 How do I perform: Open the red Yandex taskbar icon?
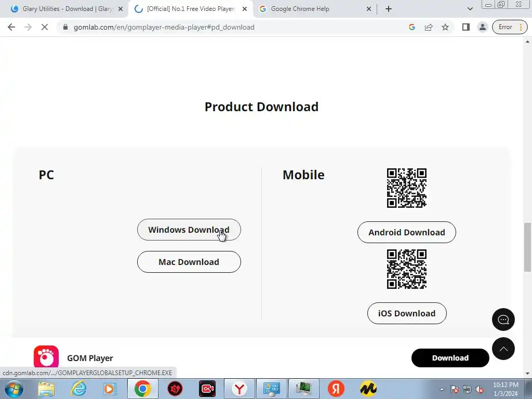(336, 389)
